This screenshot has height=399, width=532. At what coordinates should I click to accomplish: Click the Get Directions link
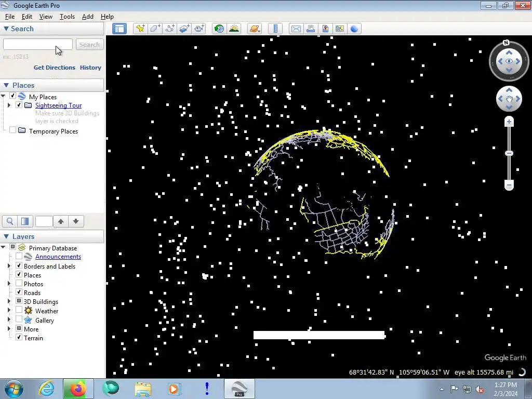click(x=54, y=68)
